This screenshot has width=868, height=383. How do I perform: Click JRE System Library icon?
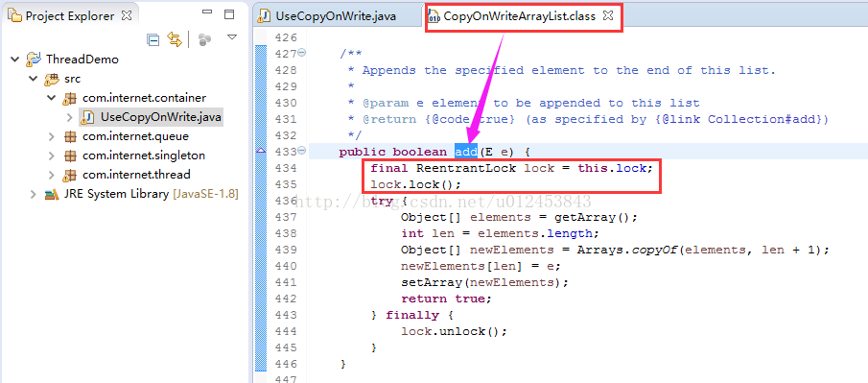click(52, 195)
